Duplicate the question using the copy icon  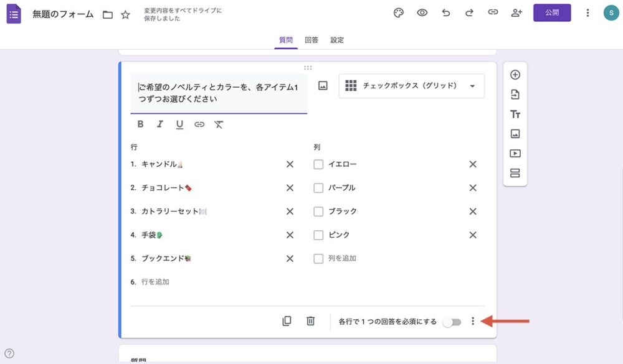coord(287,320)
